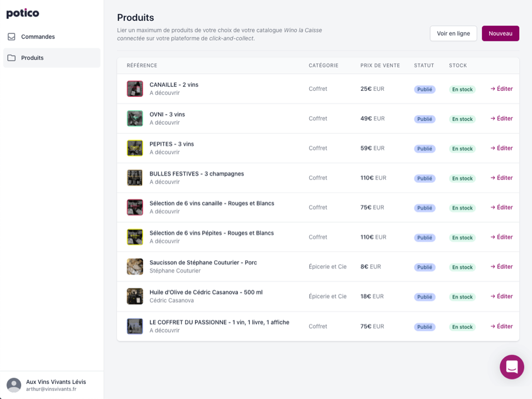Click the Saucisson de Stéphane Couturier thumbnail

click(135, 266)
